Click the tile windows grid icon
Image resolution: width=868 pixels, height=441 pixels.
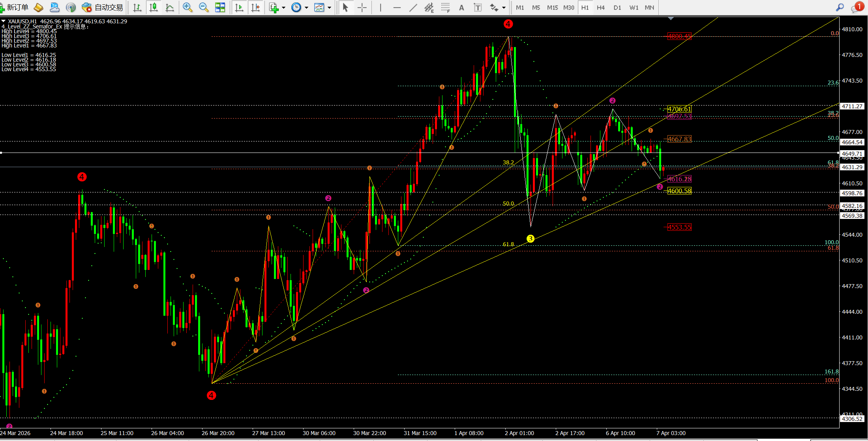pyautogui.click(x=220, y=7)
